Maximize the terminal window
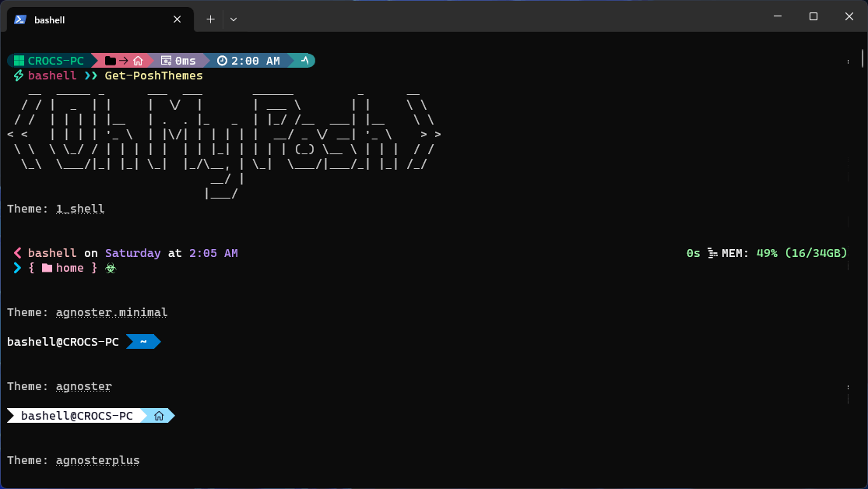Image resolution: width=868 pixels, height=489 pixels. (814, 16)
